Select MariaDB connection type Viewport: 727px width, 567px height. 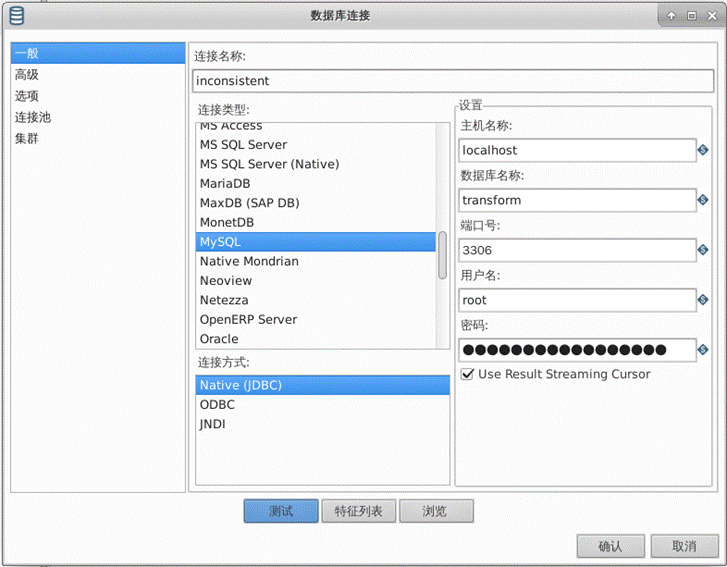(316, 184)
